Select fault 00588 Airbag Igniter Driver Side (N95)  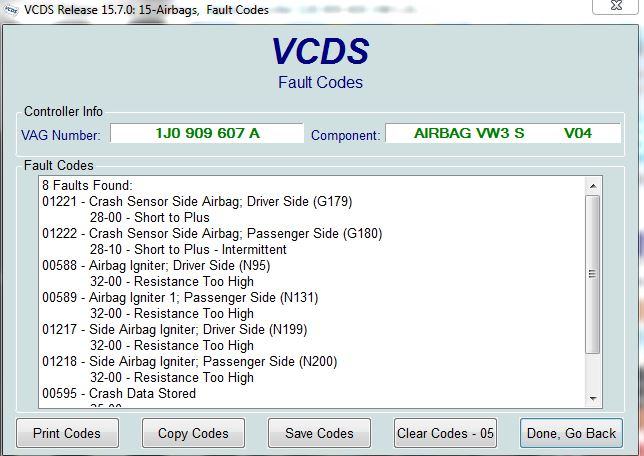pyautogui.click(x=156, y=265)
